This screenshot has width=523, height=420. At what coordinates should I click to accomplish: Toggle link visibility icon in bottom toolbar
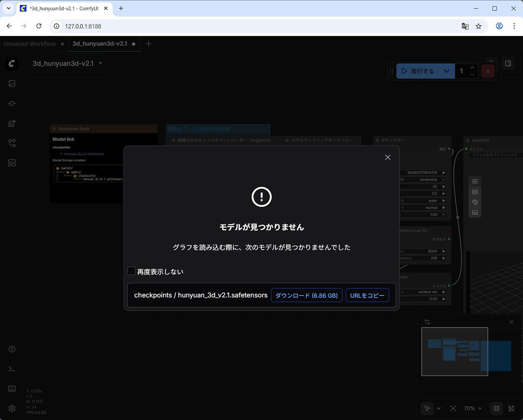click(511, 408)
